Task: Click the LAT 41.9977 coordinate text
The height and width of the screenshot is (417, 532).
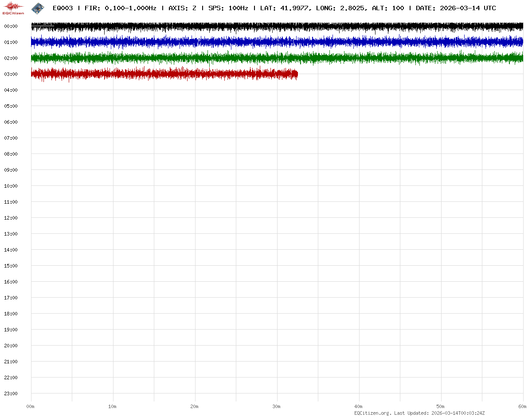Action: 284,8
